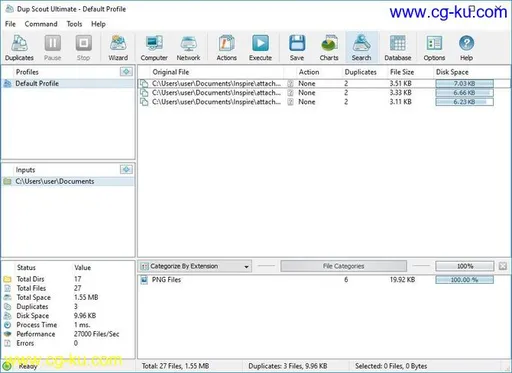512x373 pixels.
Task: Sort by Action column header
Action: click(x=309, y=72)
